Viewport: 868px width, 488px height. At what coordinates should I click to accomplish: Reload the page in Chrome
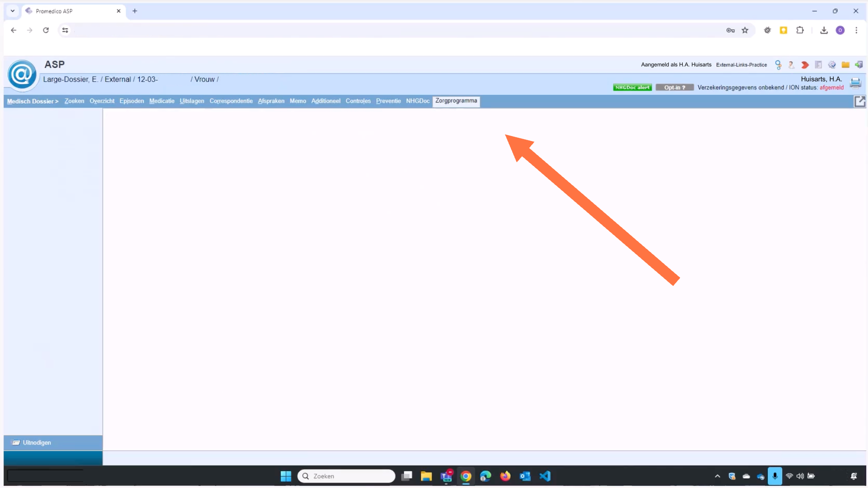pos(46,30)
